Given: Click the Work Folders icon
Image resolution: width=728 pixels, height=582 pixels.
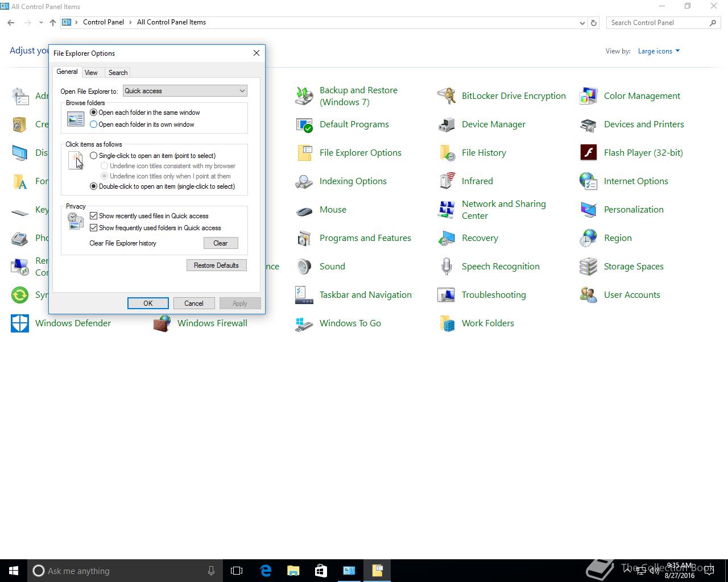Looking at the screenshot, I should coord(446,323).
